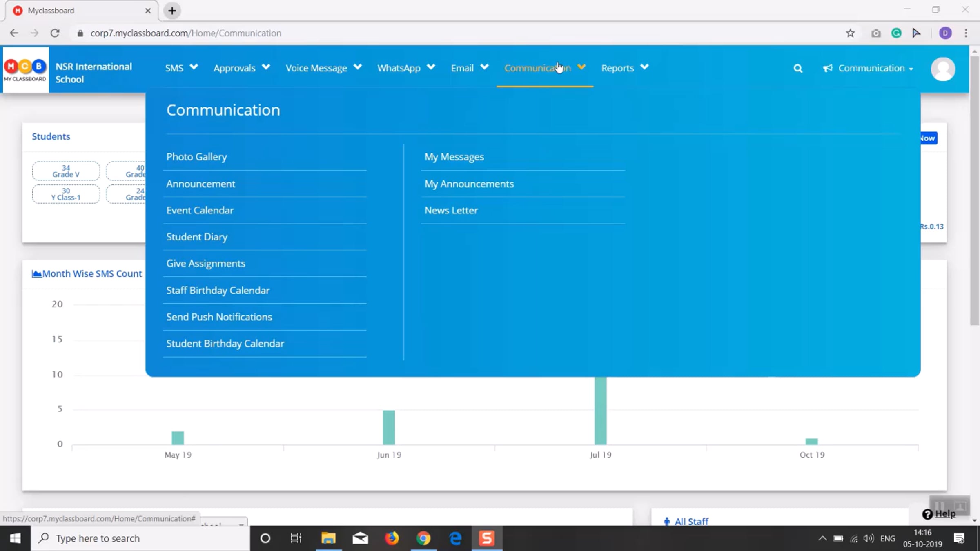Open the Windows Start menu
Image resolution: width=980 pixels, height=551 pixels.
pos(15,538)
